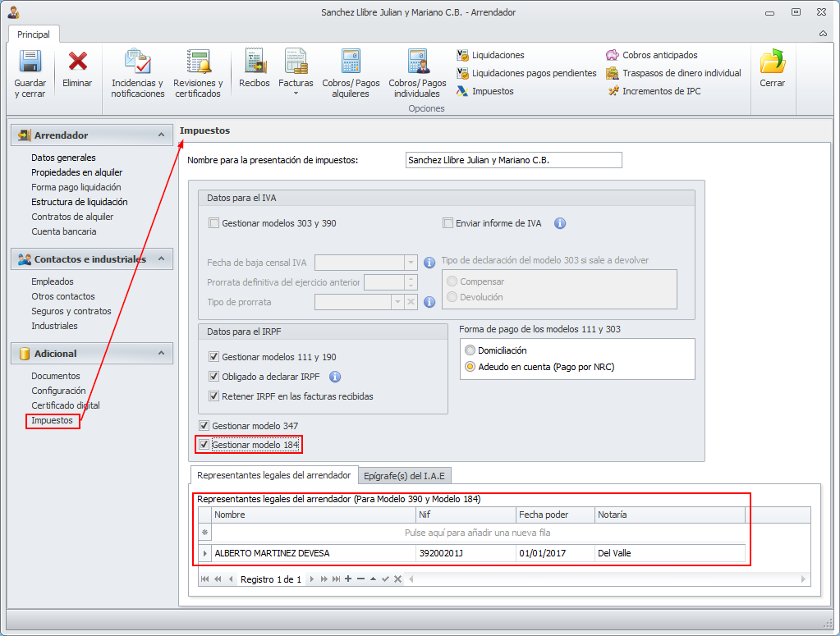Toggle Retener IRPF en las facturas recibidas

(214, 396)
